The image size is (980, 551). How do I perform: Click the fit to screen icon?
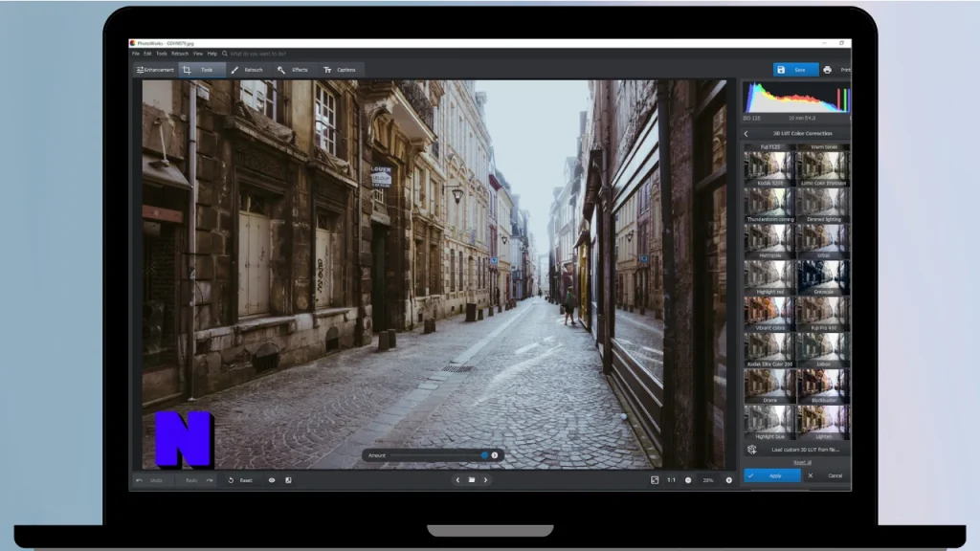tap(655, 480)
